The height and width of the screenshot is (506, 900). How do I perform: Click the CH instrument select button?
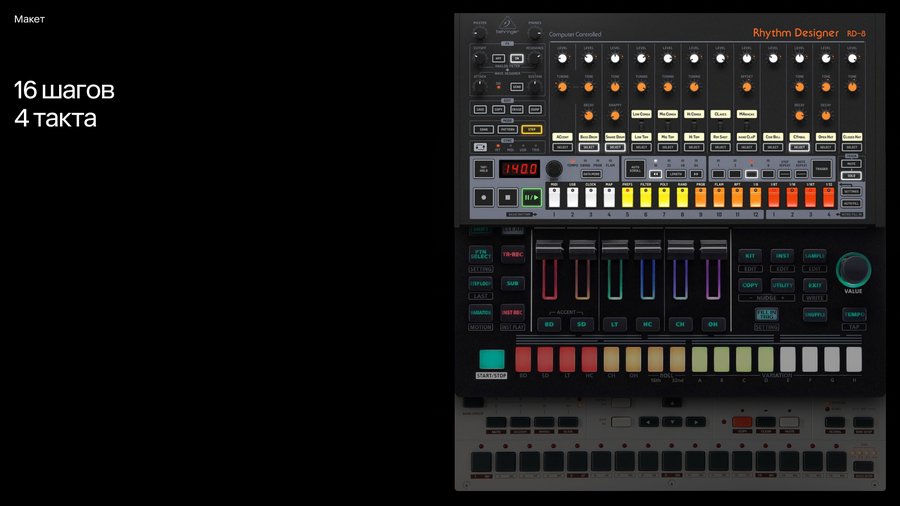coord(680,324)
